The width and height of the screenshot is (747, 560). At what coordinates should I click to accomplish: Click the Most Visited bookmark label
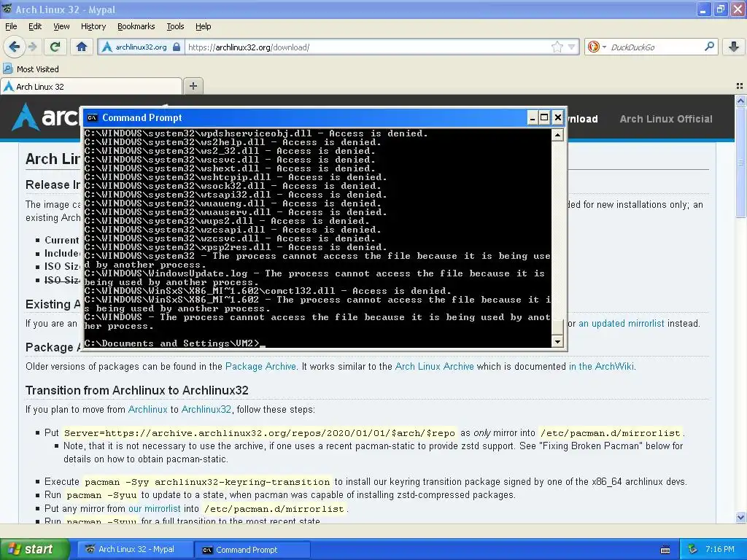tap(38, 69)
